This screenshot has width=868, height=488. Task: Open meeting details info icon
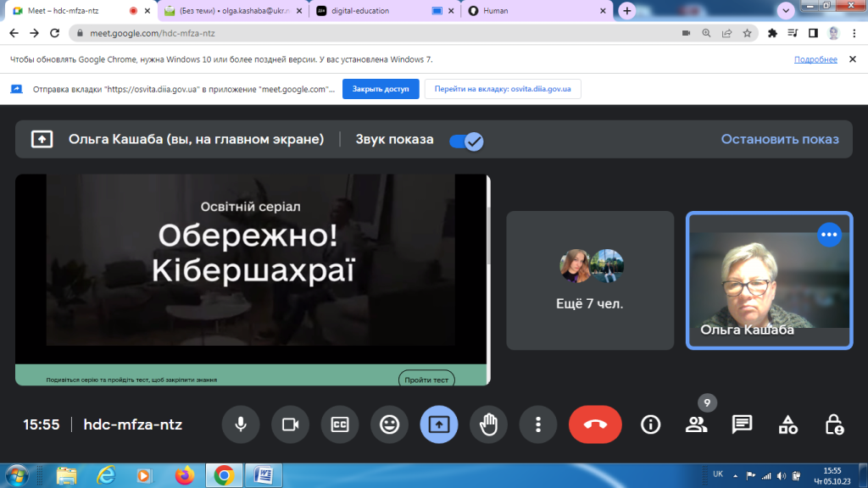point(650,424)
